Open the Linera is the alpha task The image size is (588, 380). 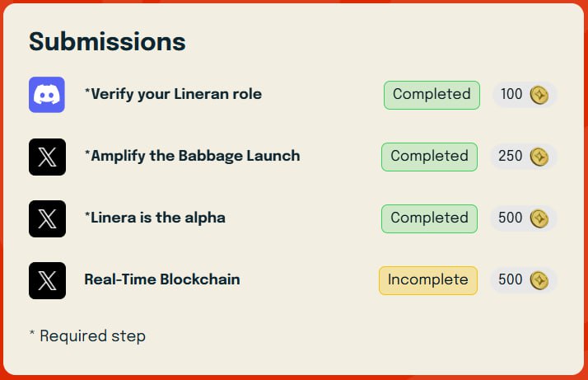[x=155, y=218]
